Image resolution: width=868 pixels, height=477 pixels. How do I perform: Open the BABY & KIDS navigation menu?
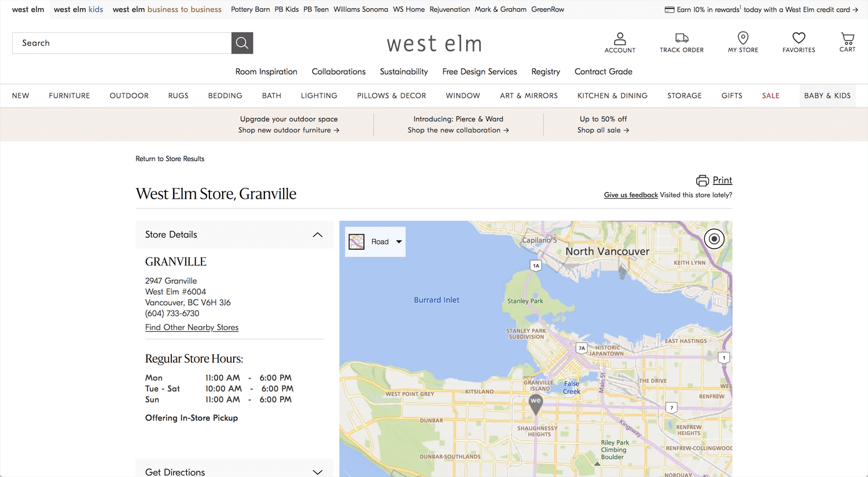click(x=827, y=95)
